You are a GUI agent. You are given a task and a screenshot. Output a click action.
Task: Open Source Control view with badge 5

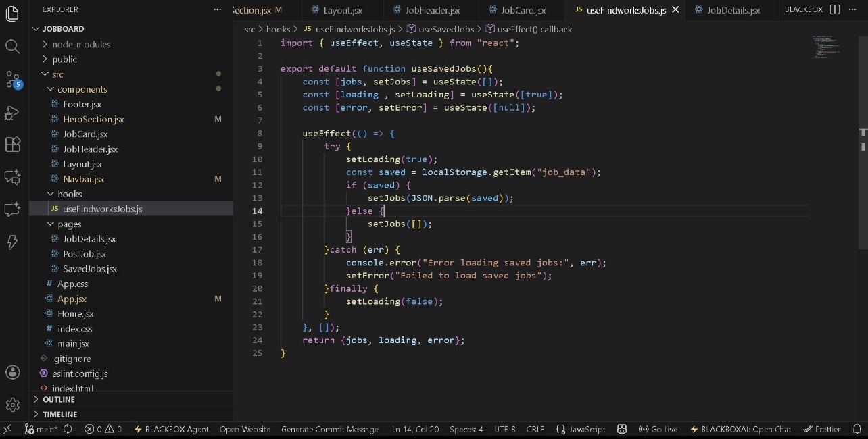click(x=13, y=79)
